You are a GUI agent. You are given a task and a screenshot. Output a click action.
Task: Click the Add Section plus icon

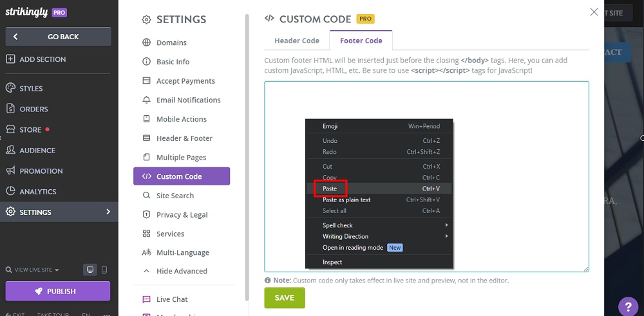click(10, 59)
